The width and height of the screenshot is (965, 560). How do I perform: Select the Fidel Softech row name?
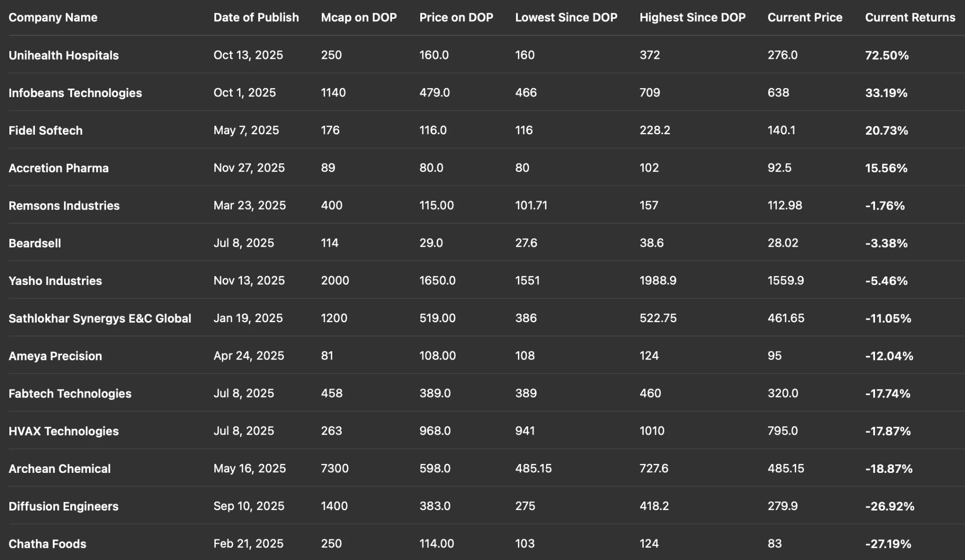pyautogui.click(x=45, y=130)
